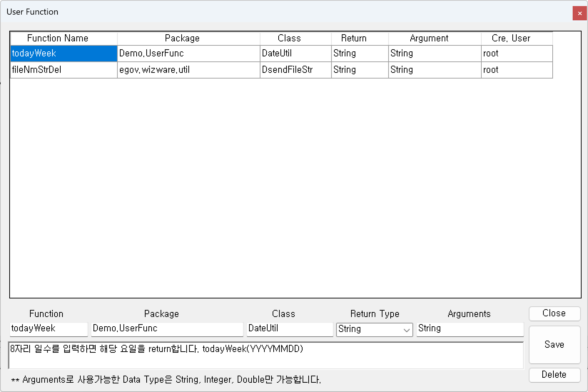588x392 pixels.
Task: Close the User Function dialog
Action: point(579,13)
